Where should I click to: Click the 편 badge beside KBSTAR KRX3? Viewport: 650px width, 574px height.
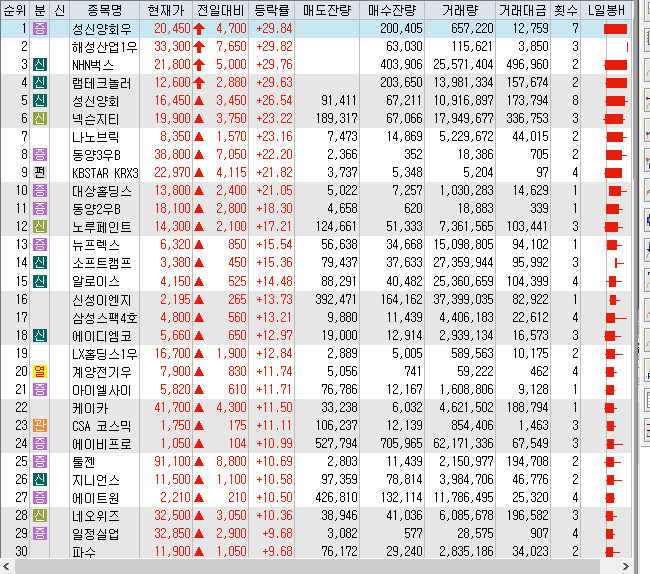[x=40, y=172]
